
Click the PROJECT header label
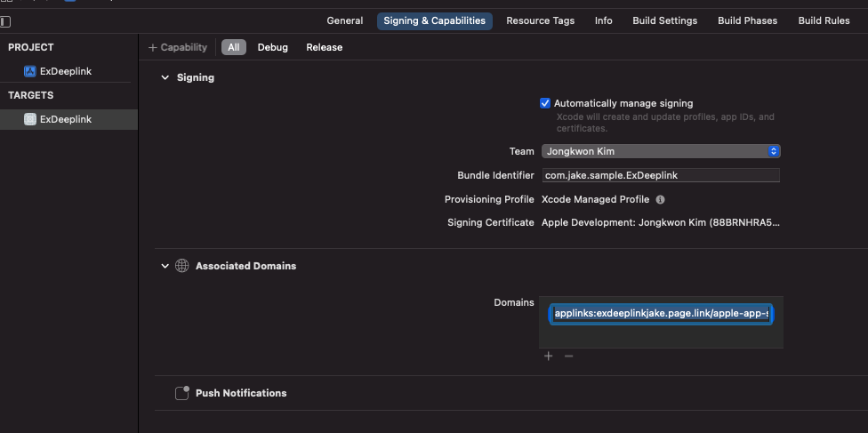click(31, 48)
